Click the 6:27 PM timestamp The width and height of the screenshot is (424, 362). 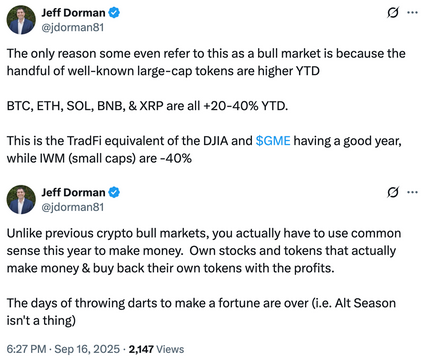[x=26, y=349]
